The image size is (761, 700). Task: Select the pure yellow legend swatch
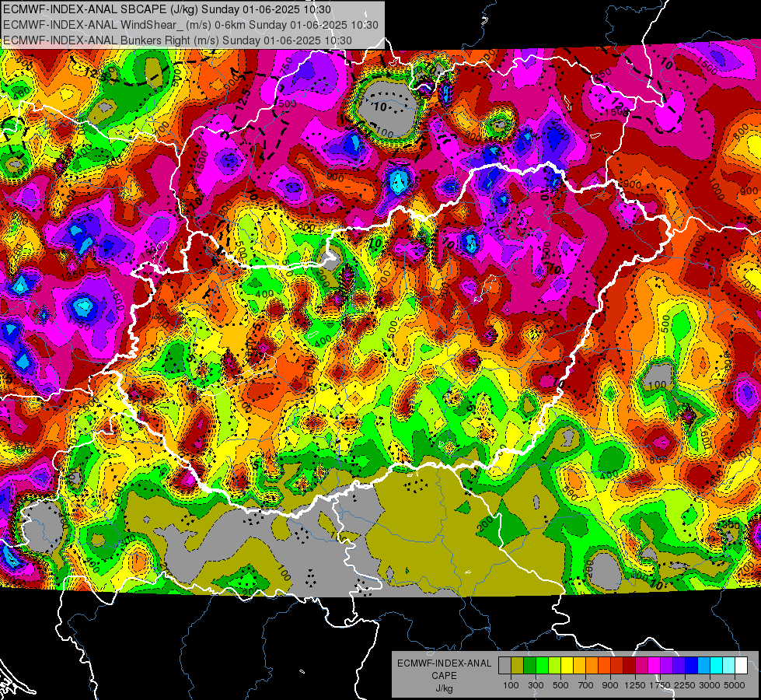(567, 666)
